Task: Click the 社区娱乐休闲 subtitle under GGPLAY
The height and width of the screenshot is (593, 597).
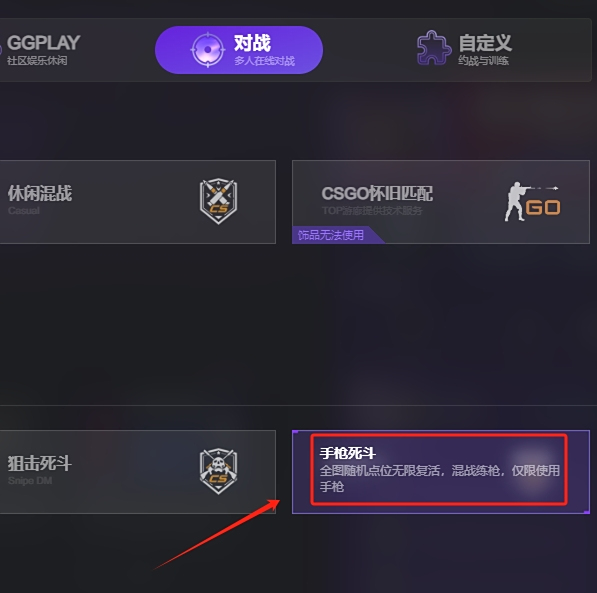Action: pos(37,61)
